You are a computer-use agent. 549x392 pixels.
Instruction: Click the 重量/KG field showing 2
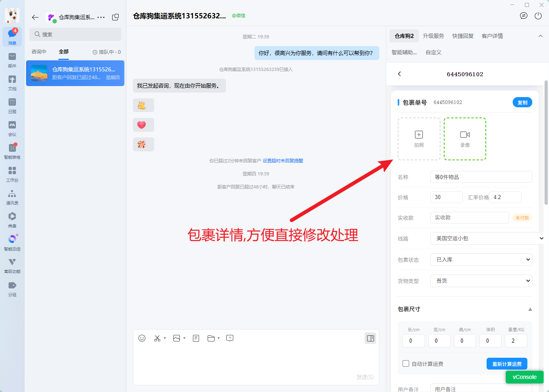tap(516, 341)
